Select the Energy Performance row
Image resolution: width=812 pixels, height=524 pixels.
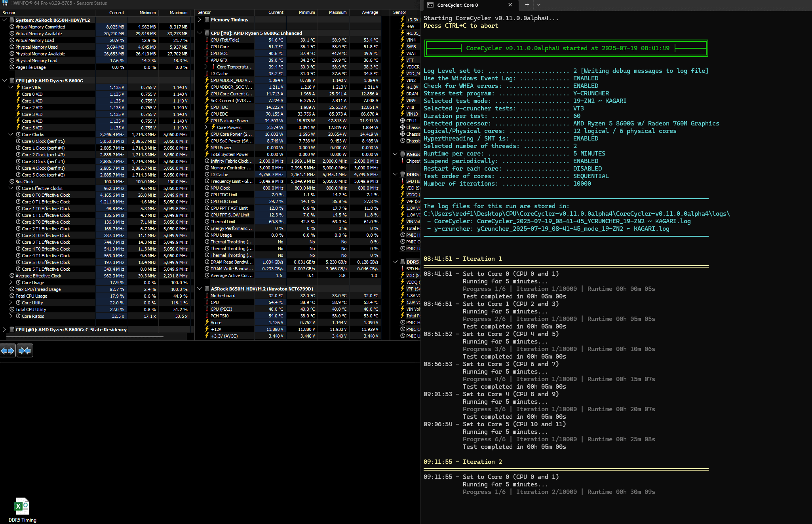tap(289, 228)
